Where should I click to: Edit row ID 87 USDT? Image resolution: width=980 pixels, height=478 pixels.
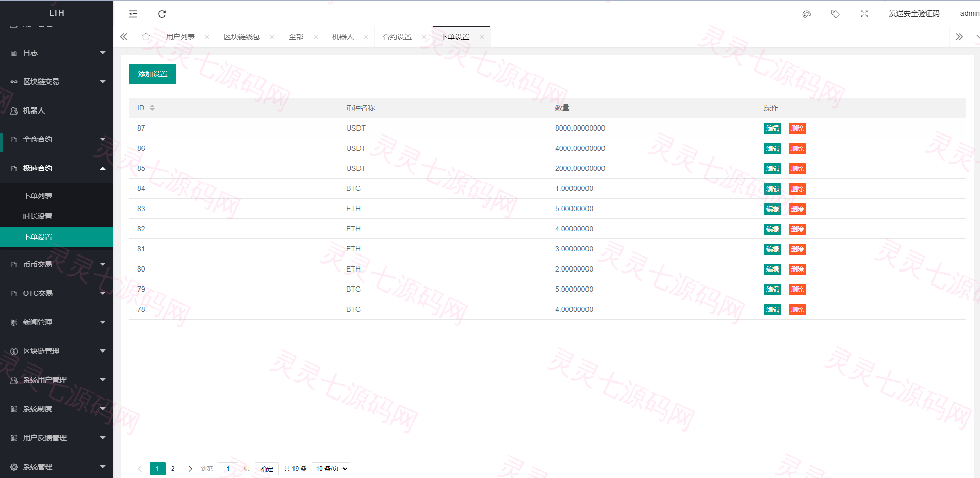coord(773,129)
